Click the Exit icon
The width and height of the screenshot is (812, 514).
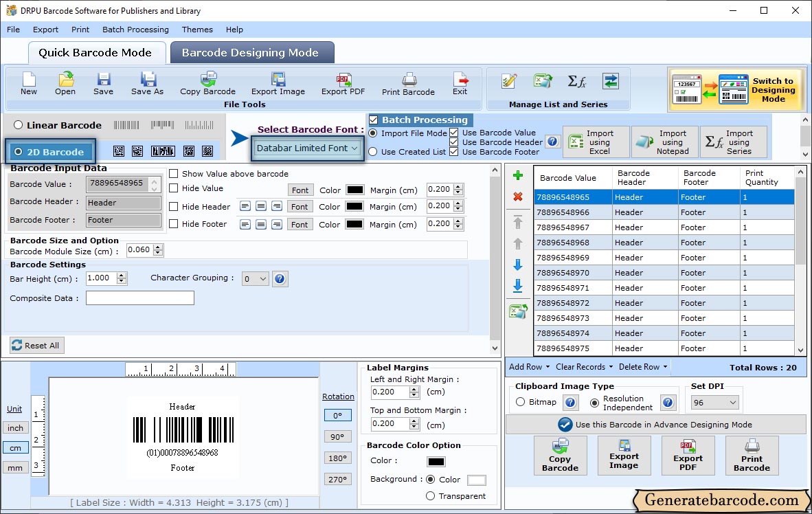[460, 84]
